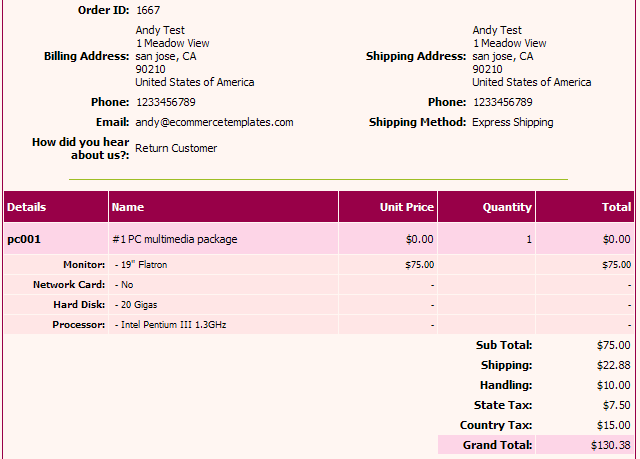Select the Return Customer text
Image resolution: width=640 pixels, height=459 pixels.
176,148
